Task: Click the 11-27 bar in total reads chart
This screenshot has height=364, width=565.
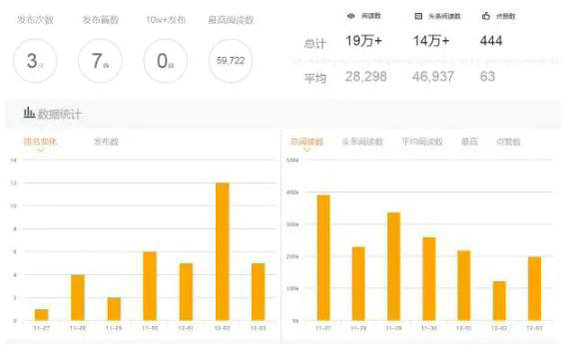Action: (x=324, y=258)
